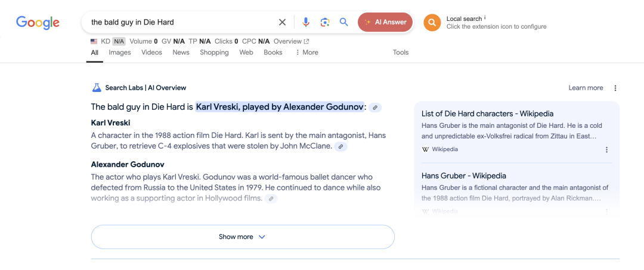Click into the search query field
The height and width of the screenshot is (270, 644).
[179, 22]
